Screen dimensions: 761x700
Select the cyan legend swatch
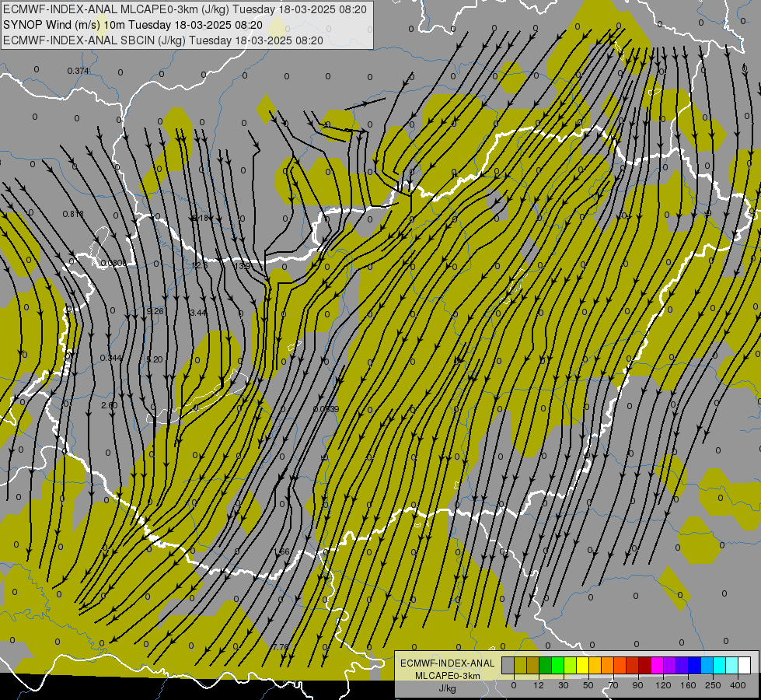point(719,665)
